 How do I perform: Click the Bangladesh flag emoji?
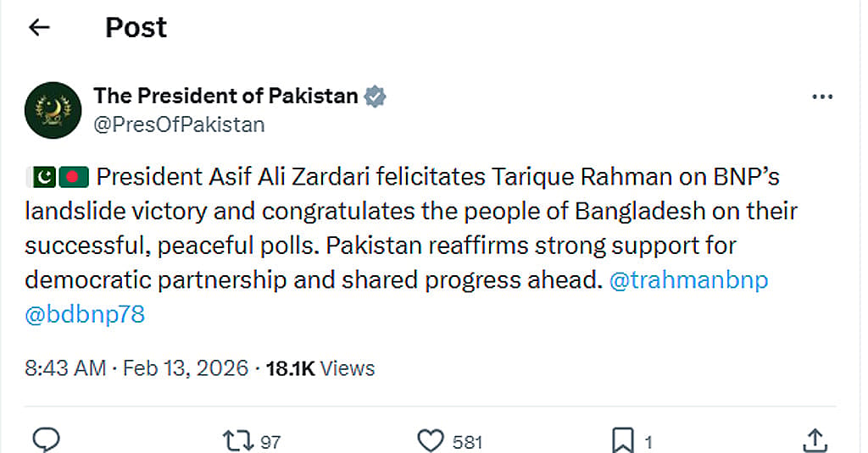pos(74,178)
